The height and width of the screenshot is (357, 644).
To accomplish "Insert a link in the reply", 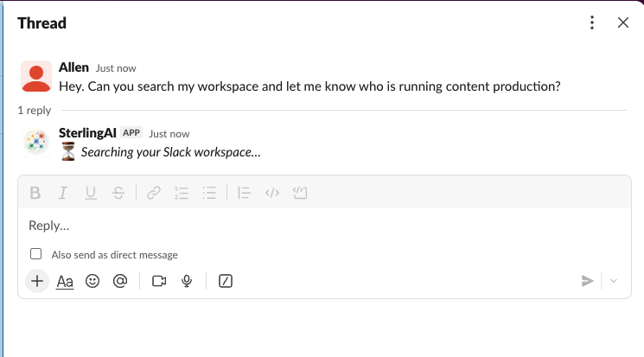I will coord(154,193).
